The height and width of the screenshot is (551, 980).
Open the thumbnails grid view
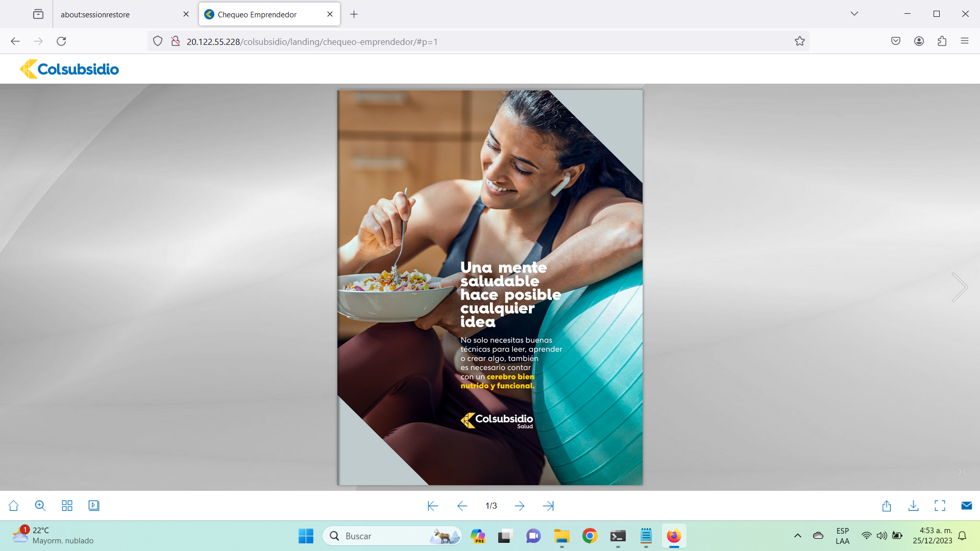click(x=67, y=506)
